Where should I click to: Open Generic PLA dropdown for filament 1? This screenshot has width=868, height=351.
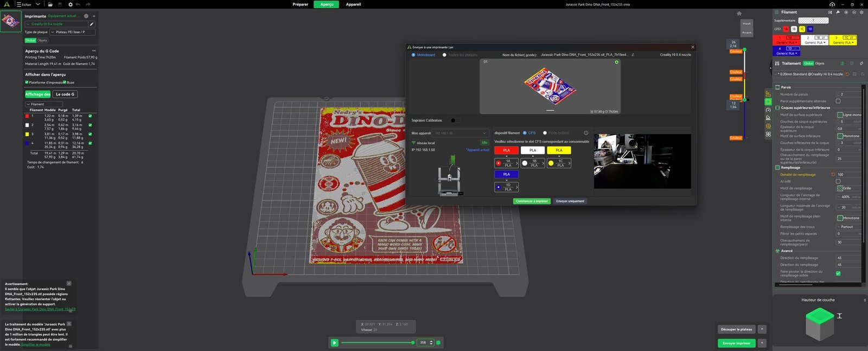[x=787, y=42]
